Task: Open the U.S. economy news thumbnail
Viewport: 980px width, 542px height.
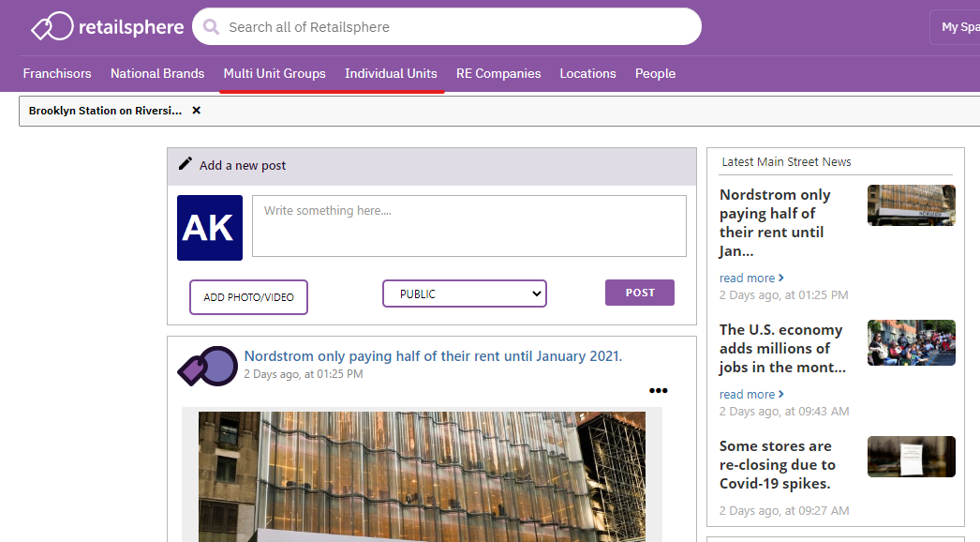Action: pos(912,342)
